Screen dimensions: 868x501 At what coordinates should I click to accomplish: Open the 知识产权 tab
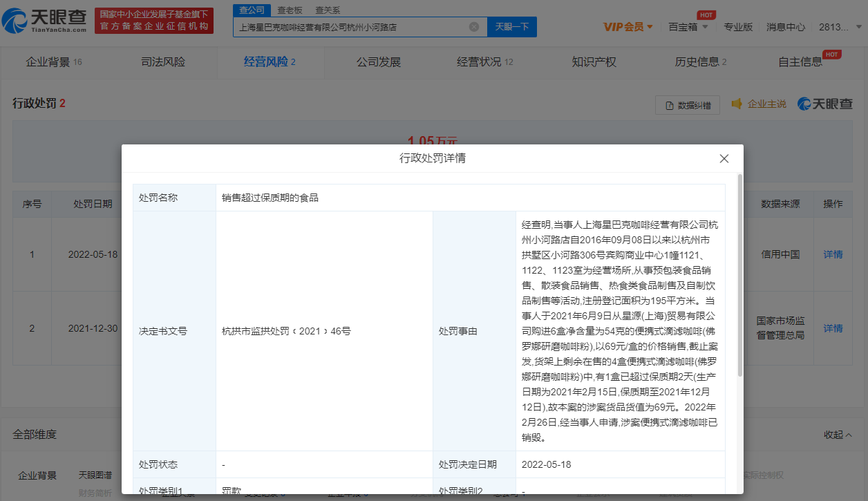point(594,62)
